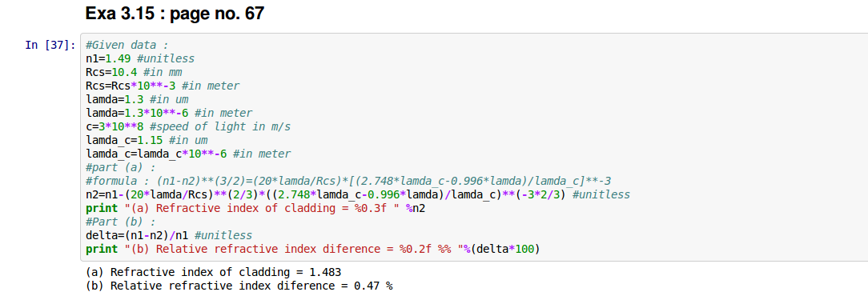The width and height of the screenshot is (868, 300).
Task: Click the print statement for relative index difference
Action: (313, 249)
